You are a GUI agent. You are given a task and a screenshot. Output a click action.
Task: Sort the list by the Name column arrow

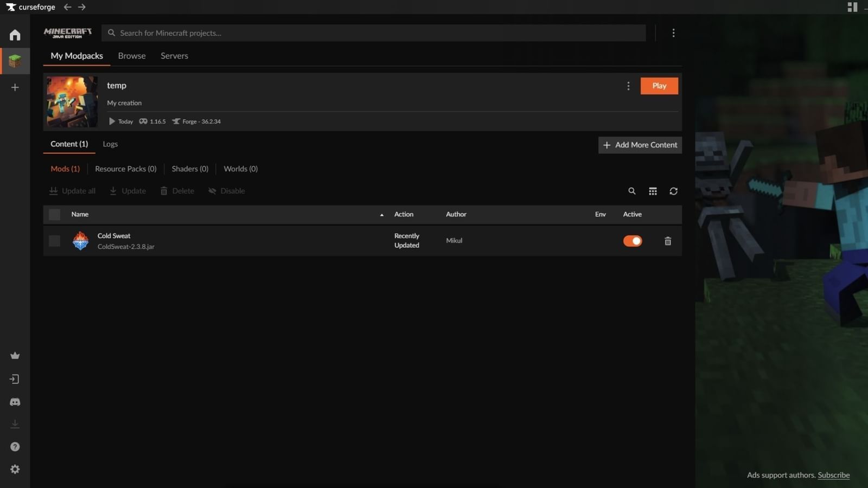(x=381, y=215)
